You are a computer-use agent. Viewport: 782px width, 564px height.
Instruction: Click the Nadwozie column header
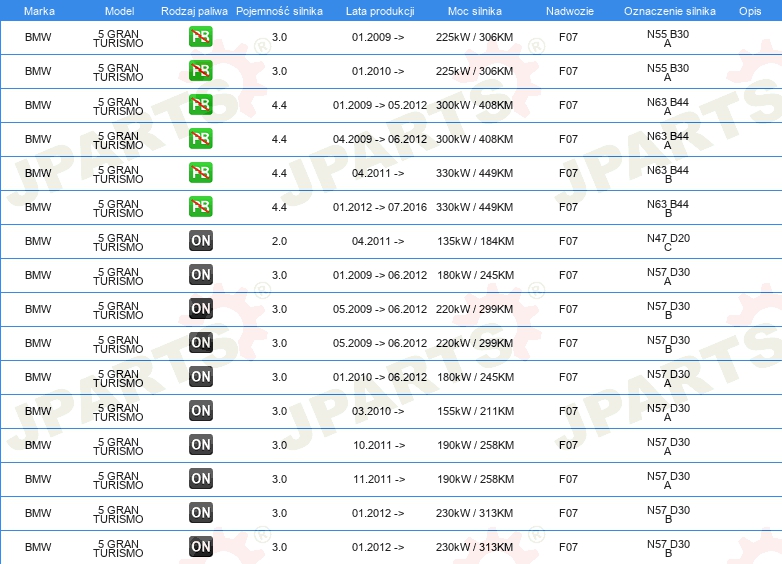point(570,11)
